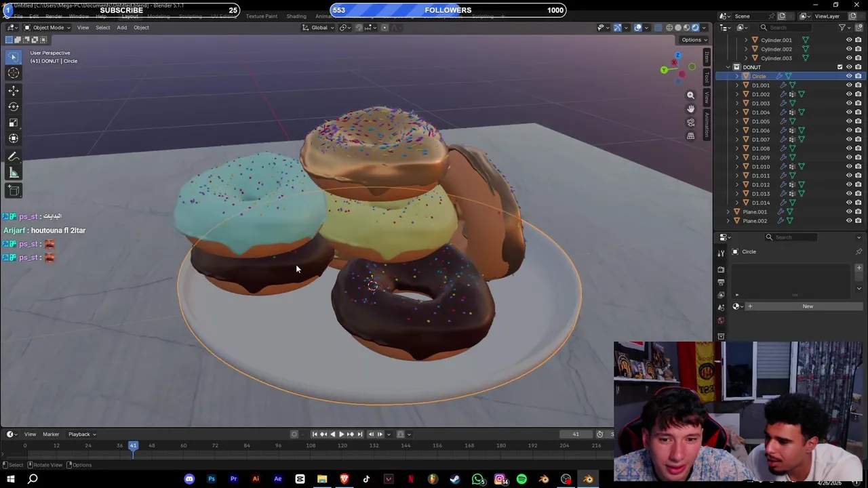Select the Scale tool
868x488 pixels.
click(x=14, y=123)
